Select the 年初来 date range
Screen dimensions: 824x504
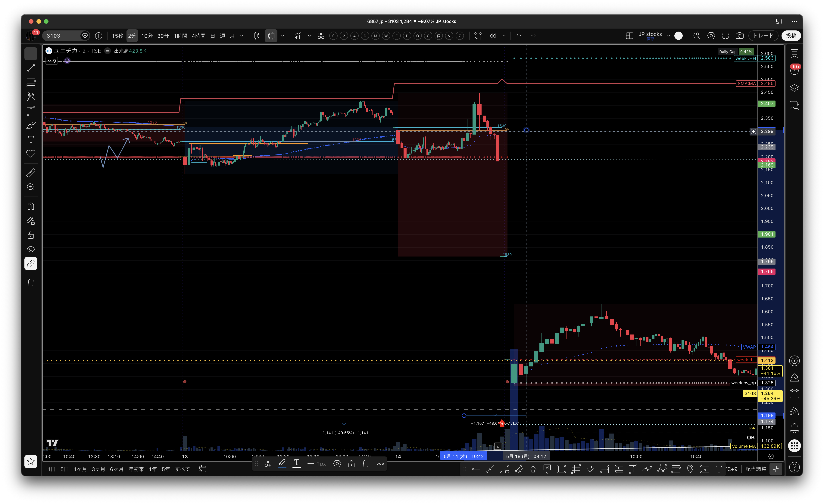click(136, 469)
